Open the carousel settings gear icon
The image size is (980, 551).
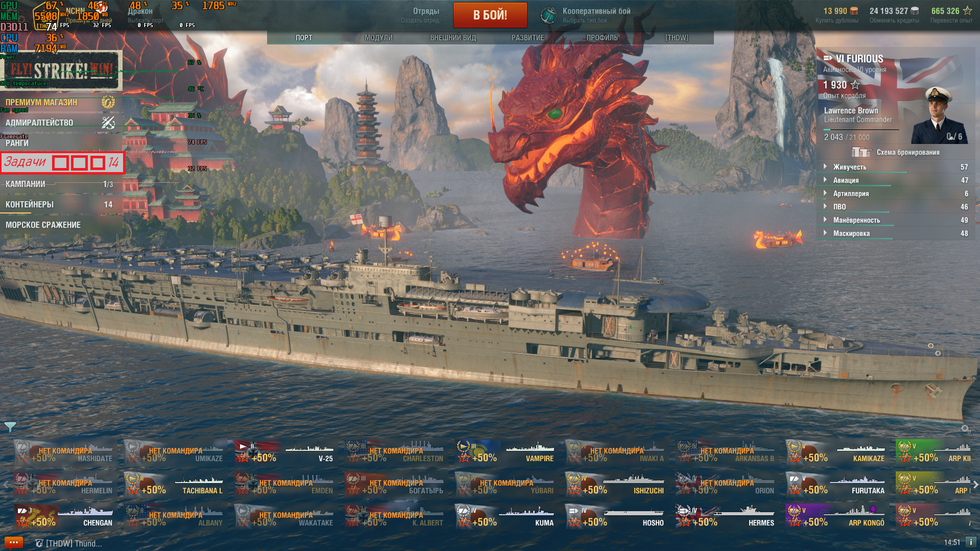965,429
